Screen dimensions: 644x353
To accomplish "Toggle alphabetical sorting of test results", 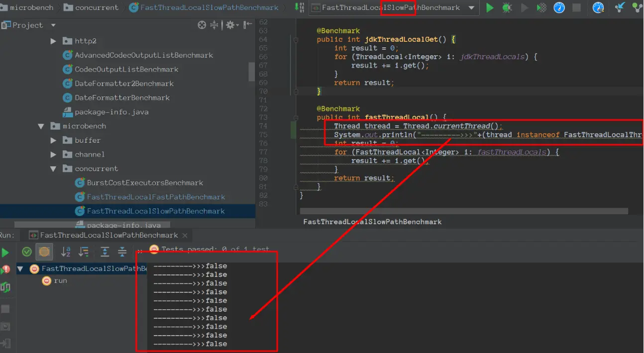I will (66, 252).
